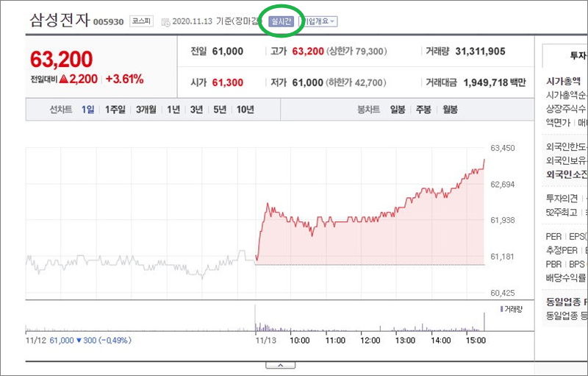
Task: Click the 11/13 date axis label
Action: [265, 341]
